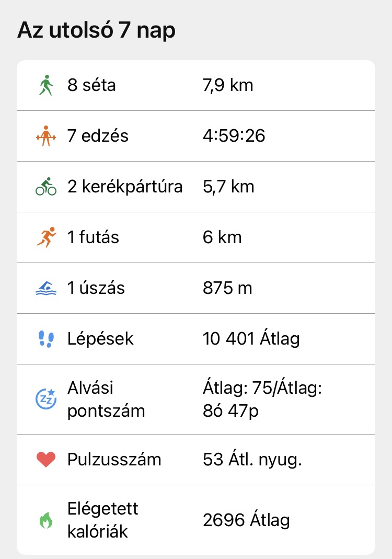Tap the "10 401 Átlag" steps value
The height and width of the screenshot is (559, 392).
click(x=251, y=339)
